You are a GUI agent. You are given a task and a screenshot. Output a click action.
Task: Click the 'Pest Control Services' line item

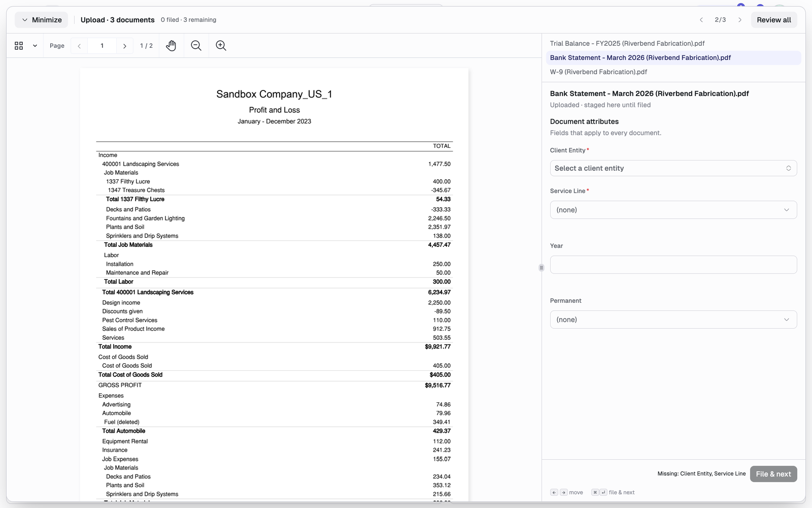[129, 321]
